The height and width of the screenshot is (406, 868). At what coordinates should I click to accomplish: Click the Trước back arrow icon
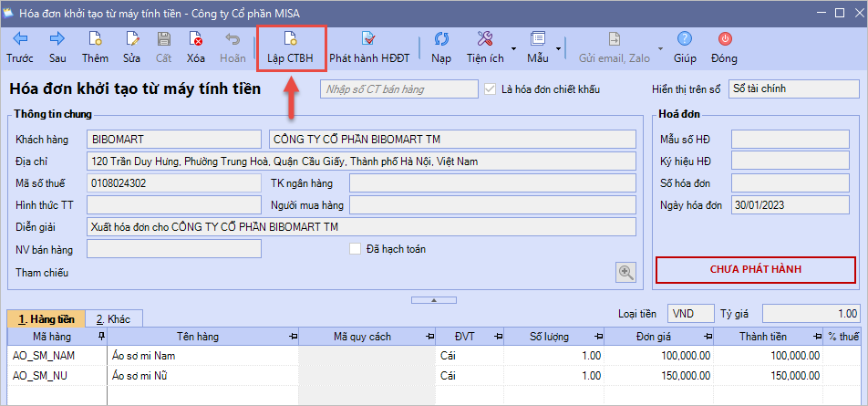pos(19,39)
